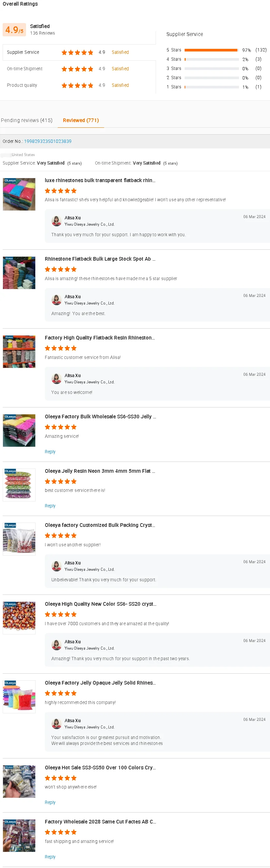Click Product quality star rating icons

click(x=77, y=85)
